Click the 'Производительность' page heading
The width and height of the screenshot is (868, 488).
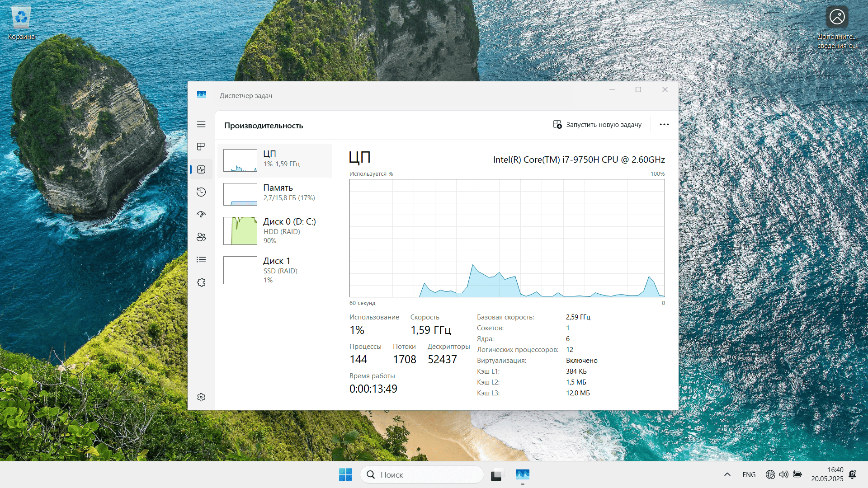[x=264, y=126]
